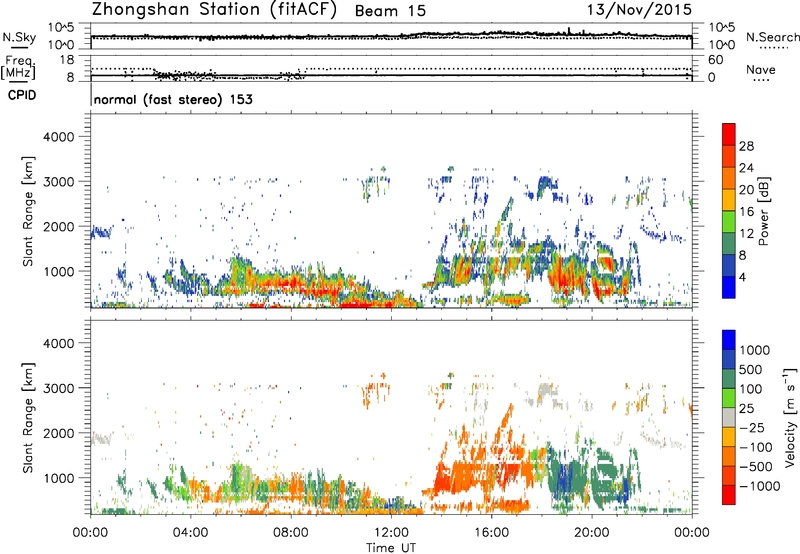Viewport: 800px width, 554px height.
Task: Click the "Power [dB]" color bar title
Action: 763,211
